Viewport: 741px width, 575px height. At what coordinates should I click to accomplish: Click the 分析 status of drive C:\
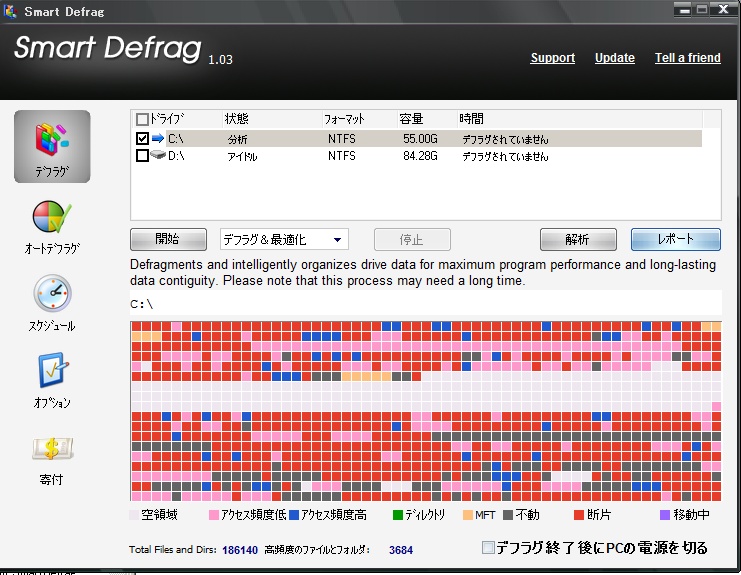tap(237, 139)
